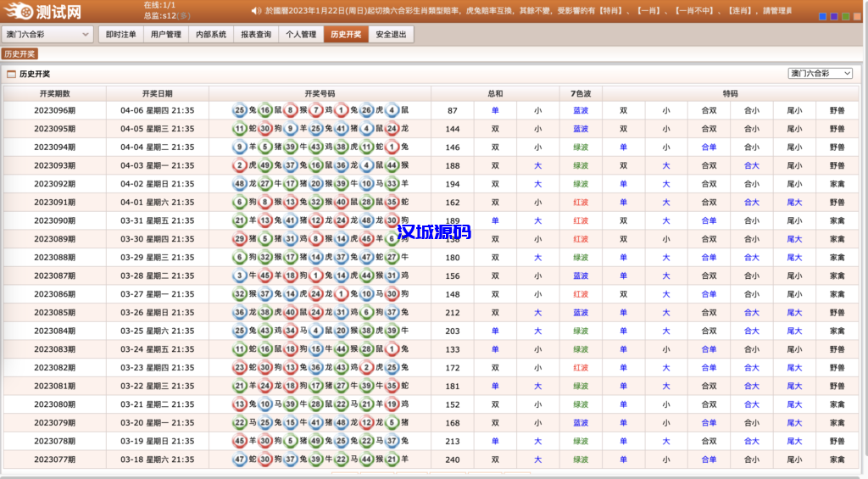Click ball 40 in the 2023091期 row

[341, 202]
